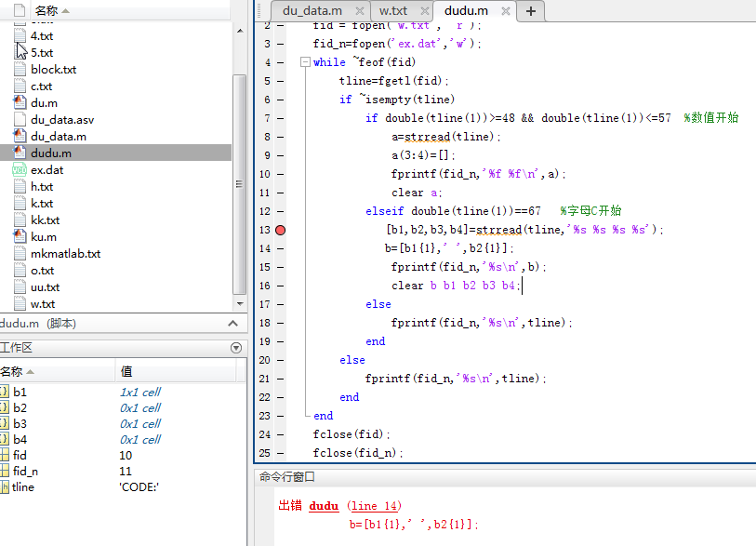Click the fid_n value 11

[126, 472]
